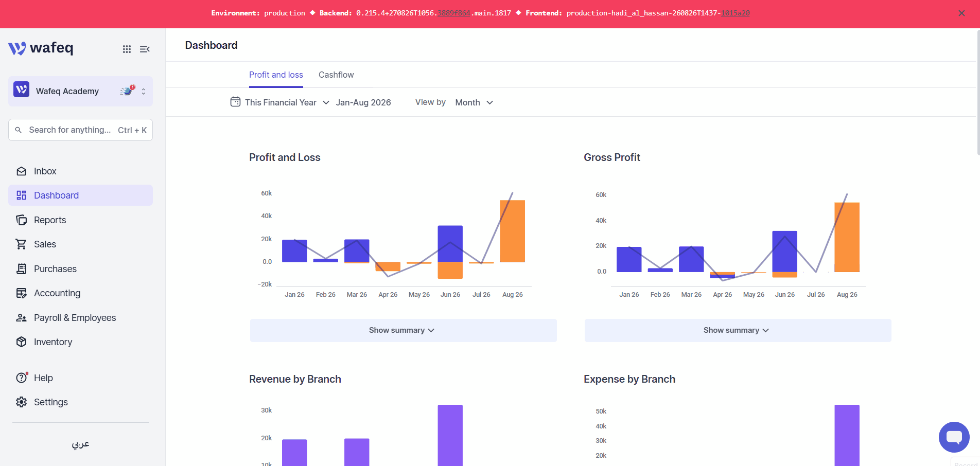Expand Show summary under Gross Profit
980x466 pixels.
(738, 330)
